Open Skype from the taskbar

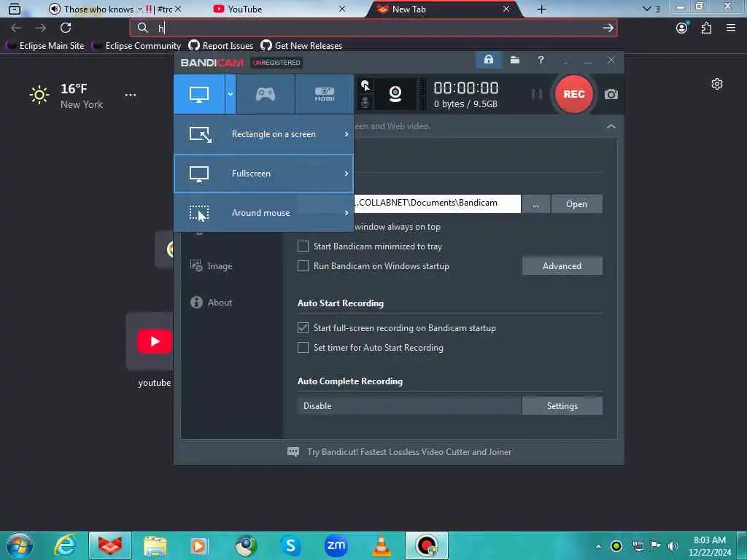click(290, 545)
